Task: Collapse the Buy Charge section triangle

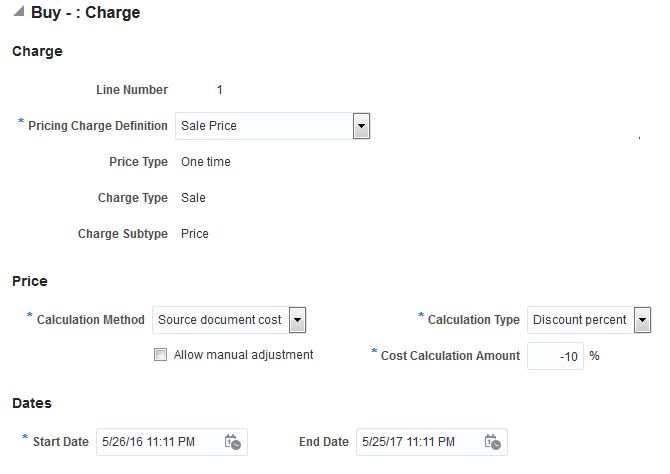Action: click(x=19, y=13)
